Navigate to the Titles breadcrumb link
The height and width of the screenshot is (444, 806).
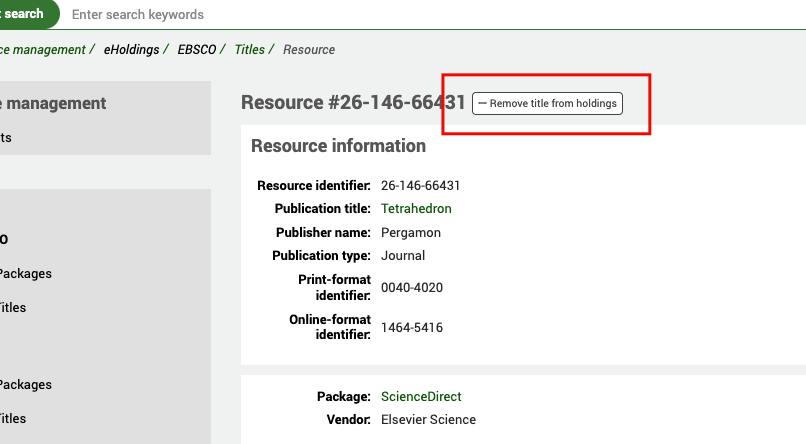click(250, 49)
